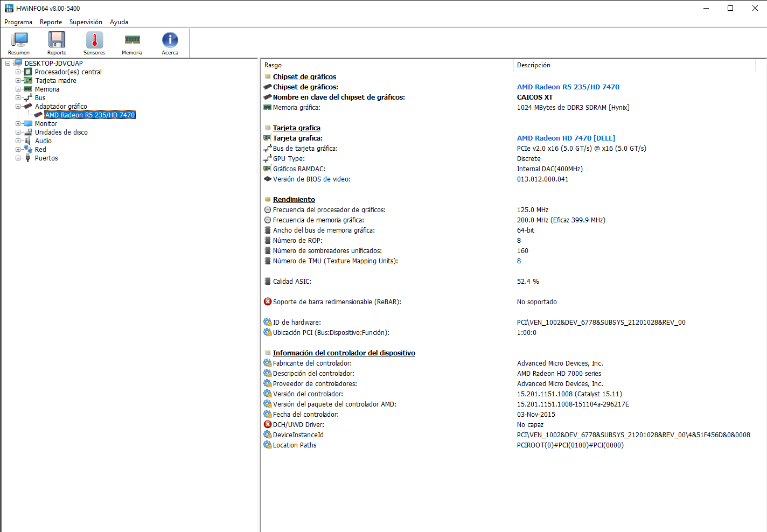This screenshot has width=767, height=532.
Task: Click the AMD Radeon R5 235/HD 7470 chipset link
Action: (x=568, y=87)
